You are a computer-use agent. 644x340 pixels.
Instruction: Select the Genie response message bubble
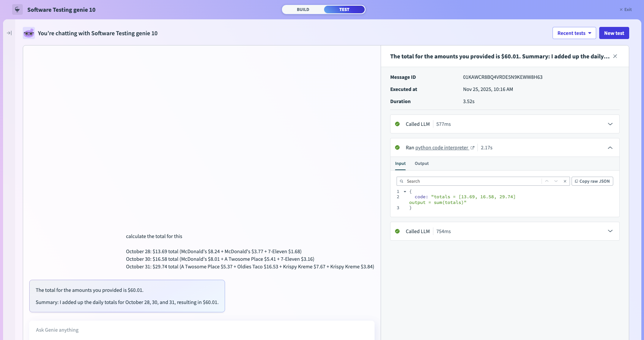point(127,296)
